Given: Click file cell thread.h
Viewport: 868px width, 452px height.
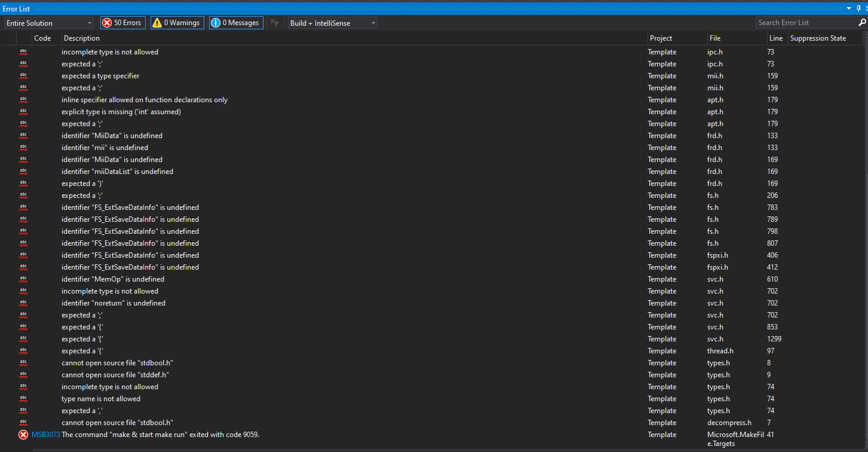Looking at the screenshot, I should (x=720, y=351).
